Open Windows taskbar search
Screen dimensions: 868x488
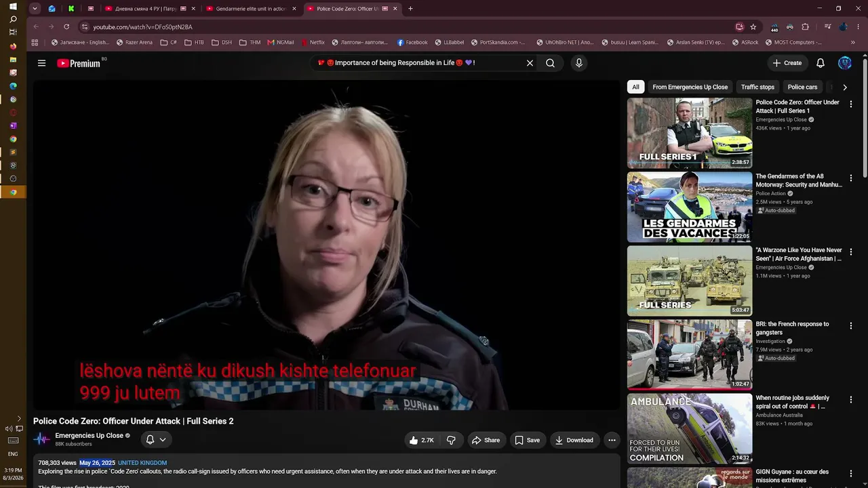pos(13,19)
